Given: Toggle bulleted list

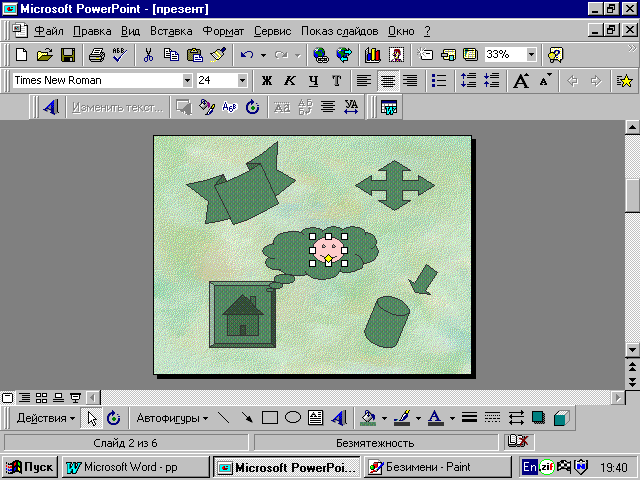Looking at the screenshot, I should [x=439, y=80].
